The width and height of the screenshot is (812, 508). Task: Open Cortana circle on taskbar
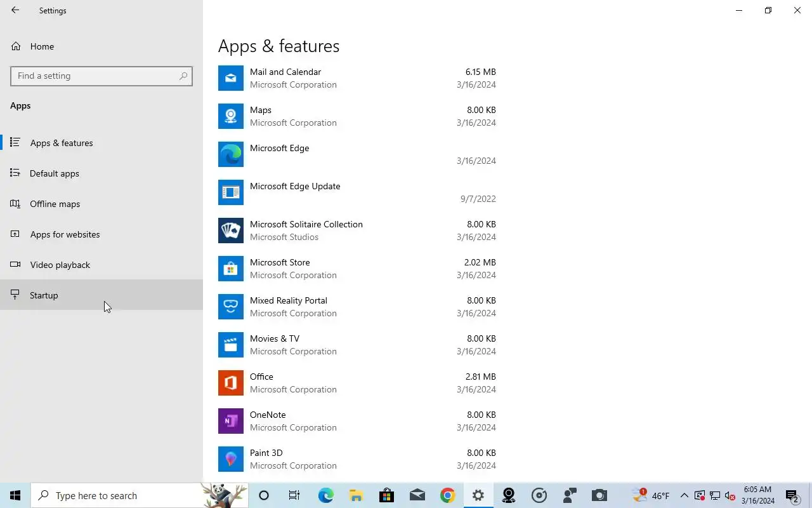(x=264, y=495)
